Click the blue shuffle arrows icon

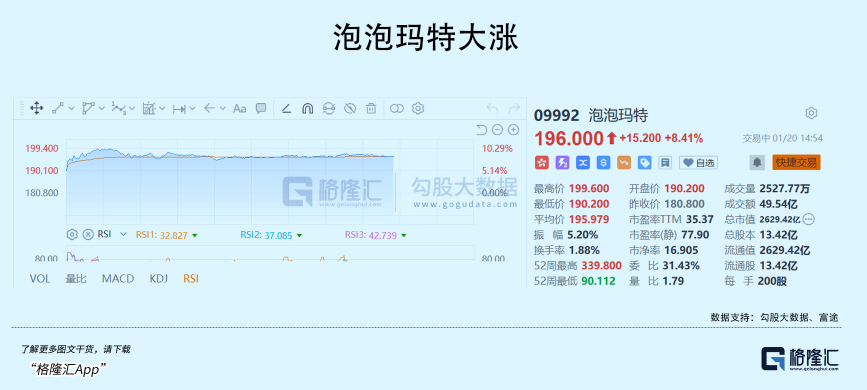pyautogui.click(x=583, y=163)
